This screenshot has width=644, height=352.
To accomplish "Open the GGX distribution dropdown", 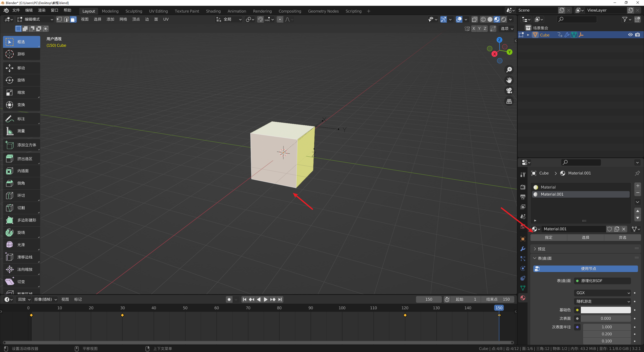I will (x=602, y=293).
